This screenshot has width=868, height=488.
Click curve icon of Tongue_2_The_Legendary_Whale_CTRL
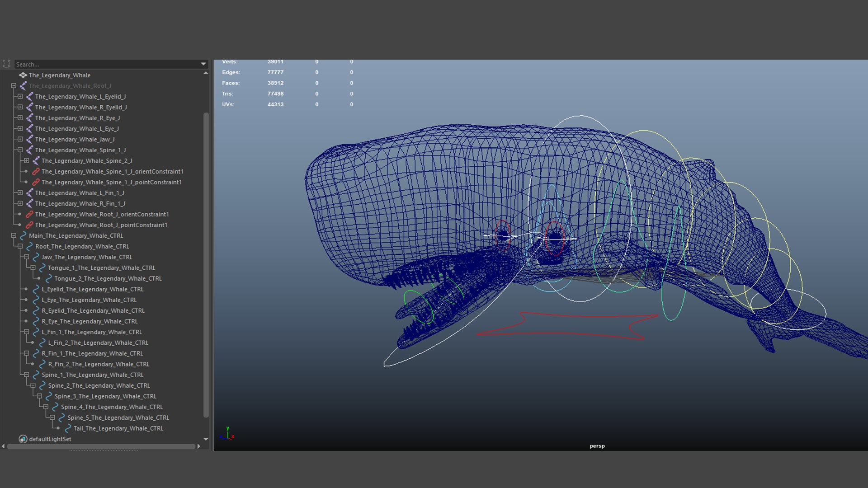[x=49, y=279]
